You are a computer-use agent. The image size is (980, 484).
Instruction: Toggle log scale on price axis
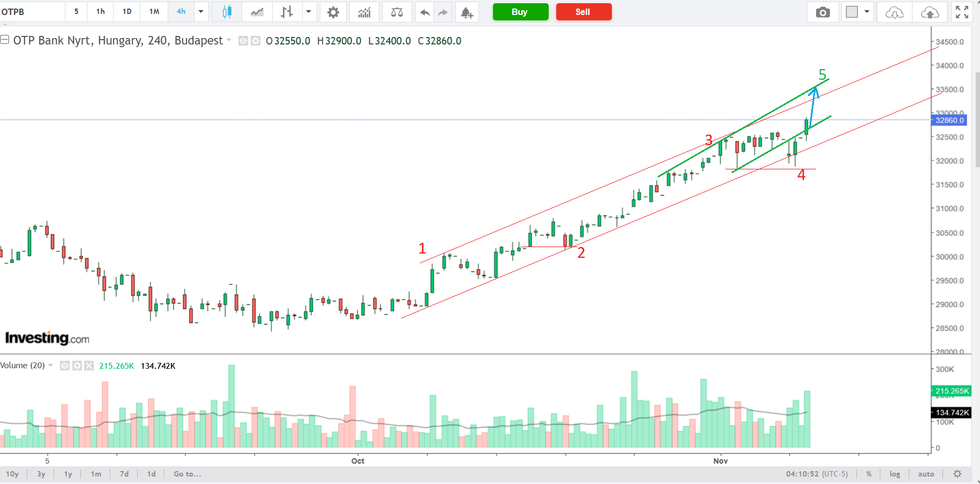[x=895, y=474]
